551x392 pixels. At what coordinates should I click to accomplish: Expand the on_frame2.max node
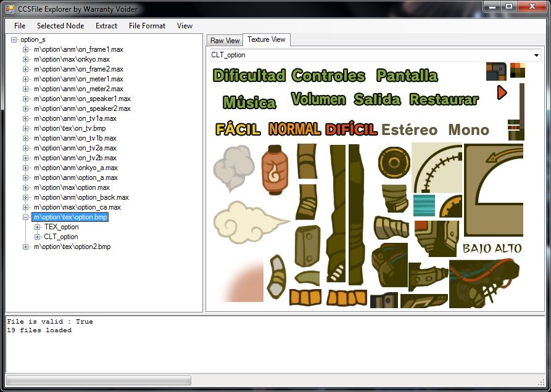coord(25,69)
